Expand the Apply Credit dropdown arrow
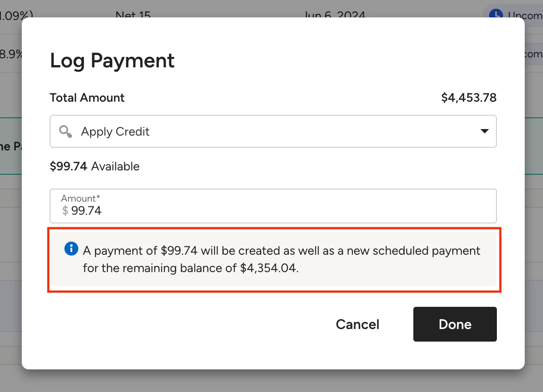The image size is (543, 392). [484, 131]
